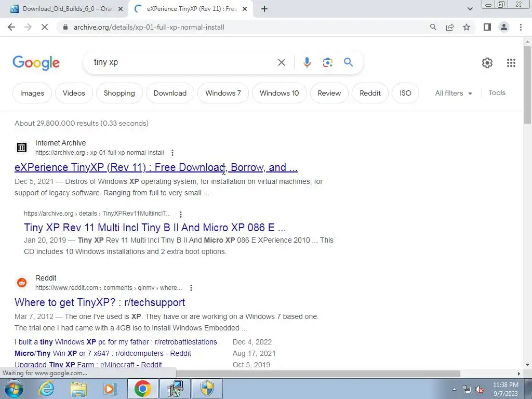This screenshot has height=399, width=532.
Task: Choose the ISO filter chip
Action: [405, 93]
